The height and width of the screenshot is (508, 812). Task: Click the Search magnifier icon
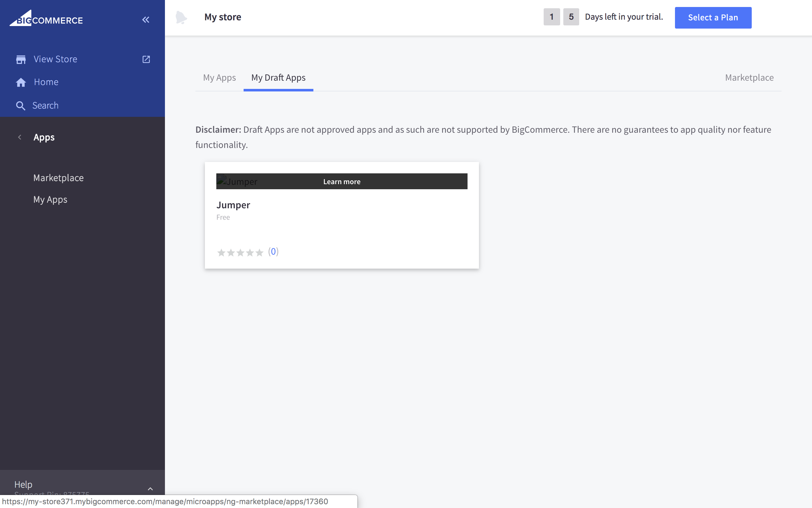[21, 106]
